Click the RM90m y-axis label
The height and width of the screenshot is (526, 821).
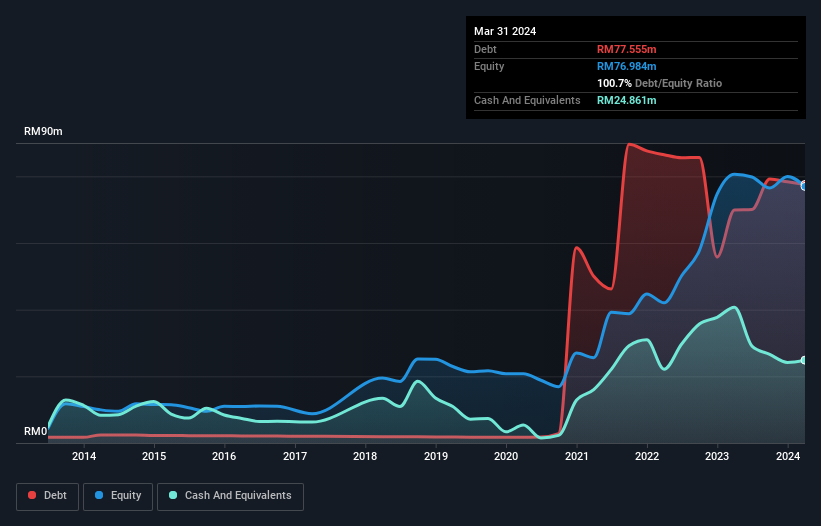[43, 131]
